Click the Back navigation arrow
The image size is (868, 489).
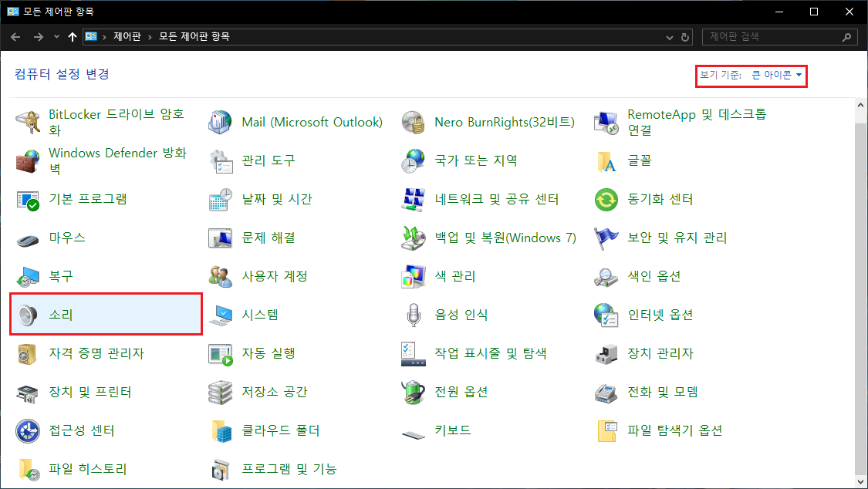click(15, 37)
